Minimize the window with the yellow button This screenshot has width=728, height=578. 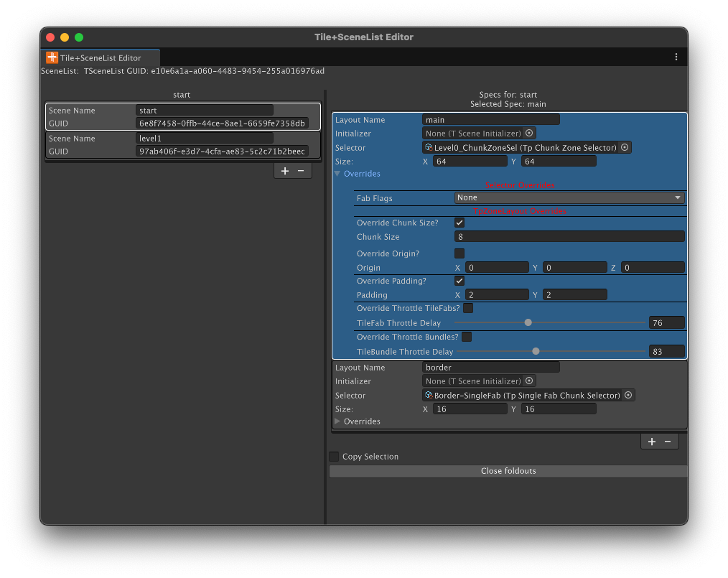pyautogui.click(x=65, y=37)
